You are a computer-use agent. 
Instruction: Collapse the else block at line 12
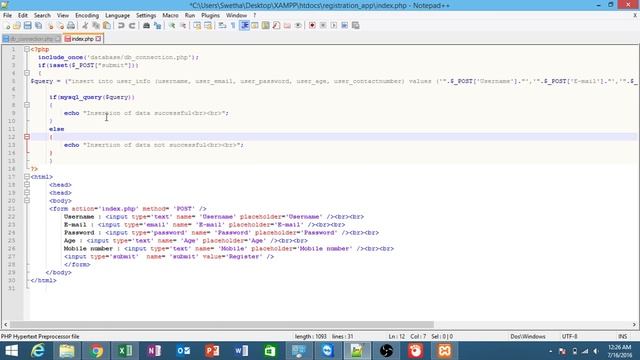[27, 137]
